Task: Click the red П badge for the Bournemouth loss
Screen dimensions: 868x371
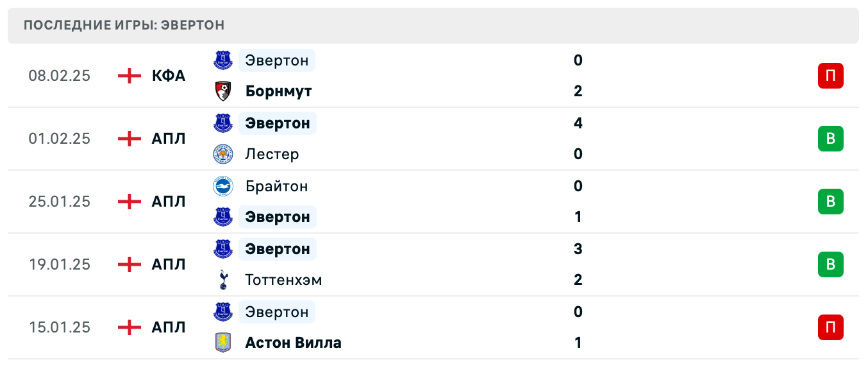Action: click(x=831, y=75)
